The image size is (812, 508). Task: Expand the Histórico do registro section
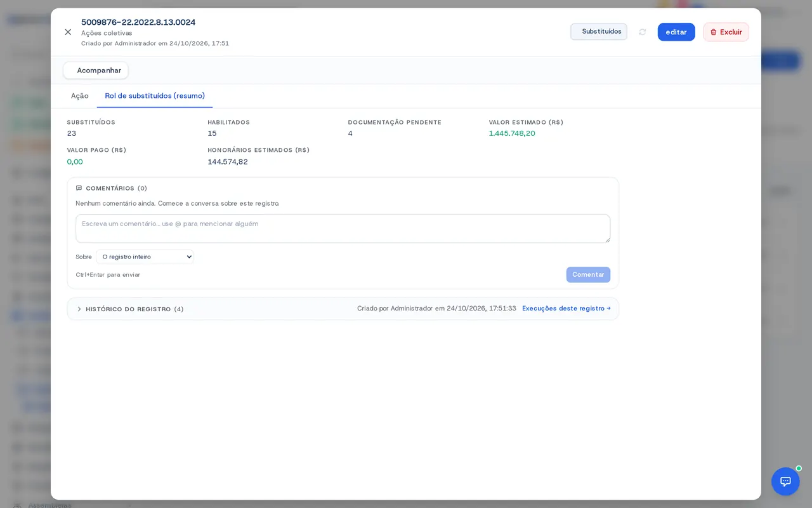(x=130, y=309)
